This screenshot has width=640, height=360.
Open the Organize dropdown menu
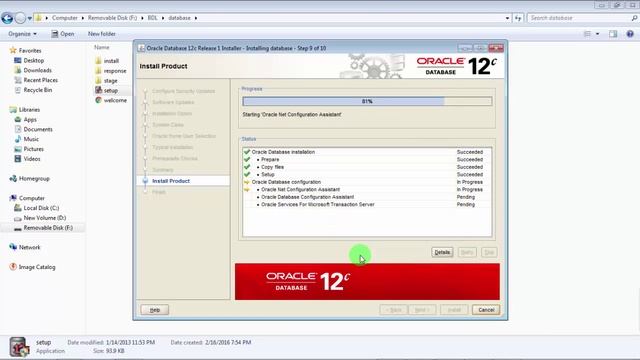22,34
